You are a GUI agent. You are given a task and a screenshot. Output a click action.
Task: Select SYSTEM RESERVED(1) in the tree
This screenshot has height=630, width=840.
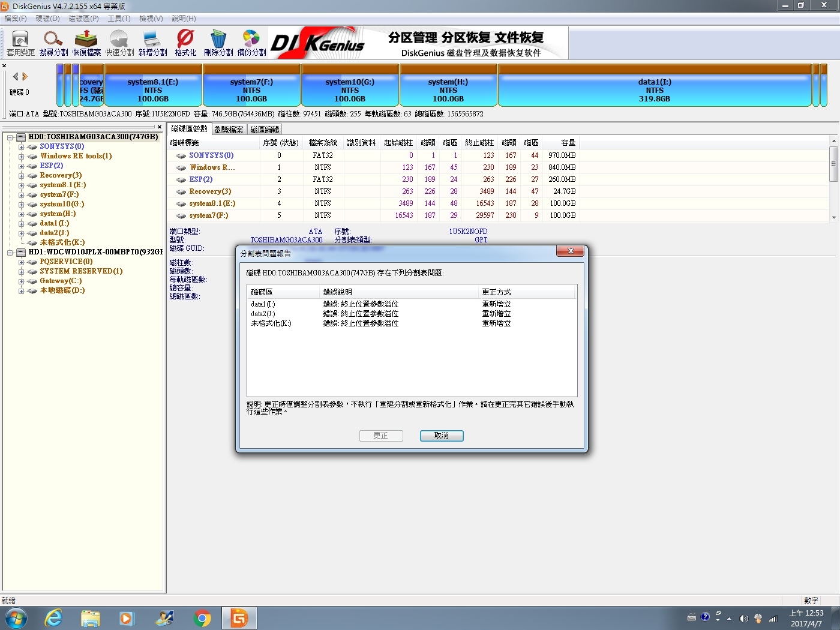click(x=81, y=271)
